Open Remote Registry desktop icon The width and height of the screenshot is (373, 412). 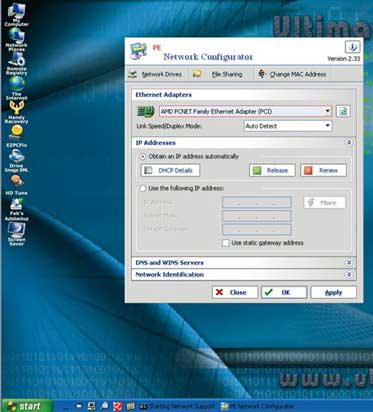tap(16, 63)
